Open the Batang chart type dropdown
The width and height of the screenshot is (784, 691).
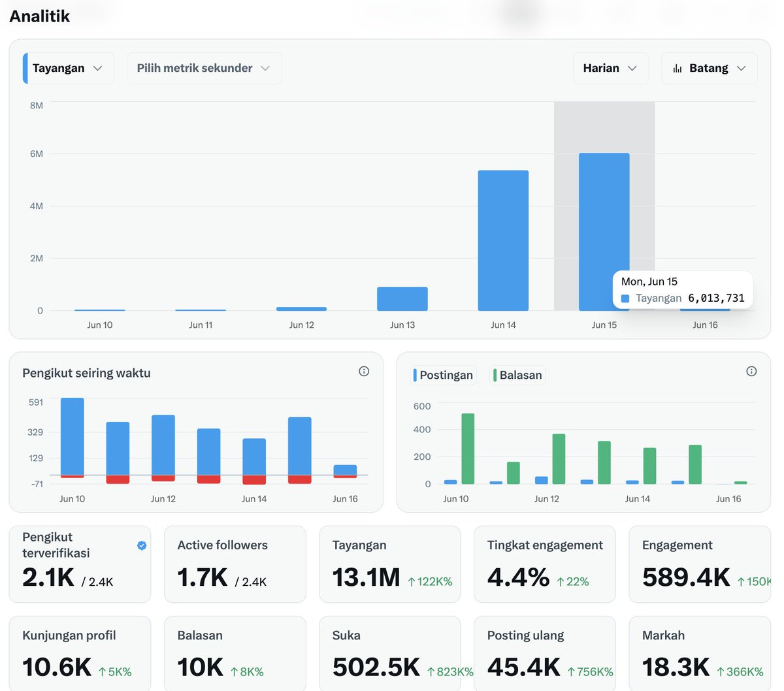709,68
